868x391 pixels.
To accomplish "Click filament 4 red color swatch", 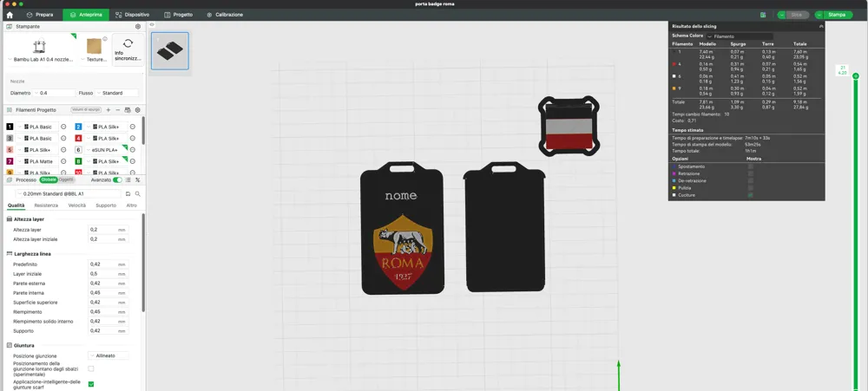I will 79,138.
